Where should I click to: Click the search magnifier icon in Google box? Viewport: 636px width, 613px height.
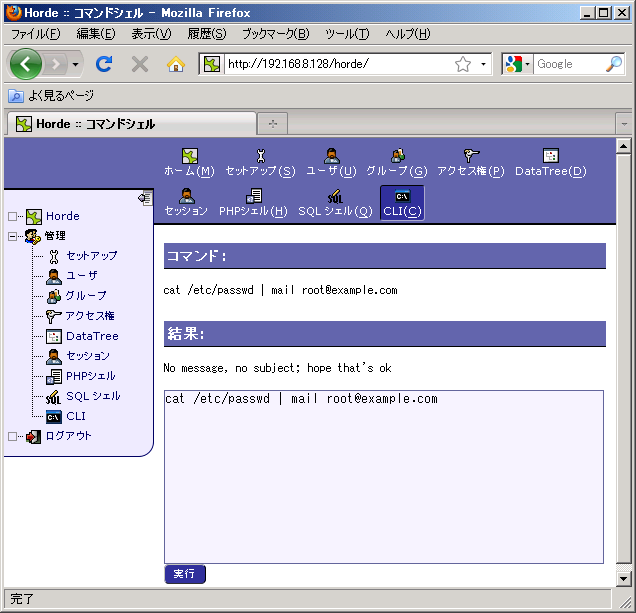tap(614, 64)
